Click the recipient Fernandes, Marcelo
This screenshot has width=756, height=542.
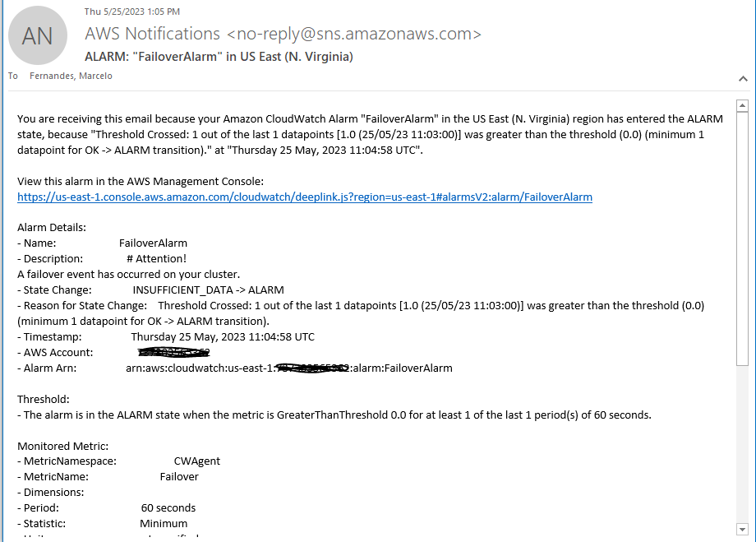pyautogui.click(x=70, y=76)
